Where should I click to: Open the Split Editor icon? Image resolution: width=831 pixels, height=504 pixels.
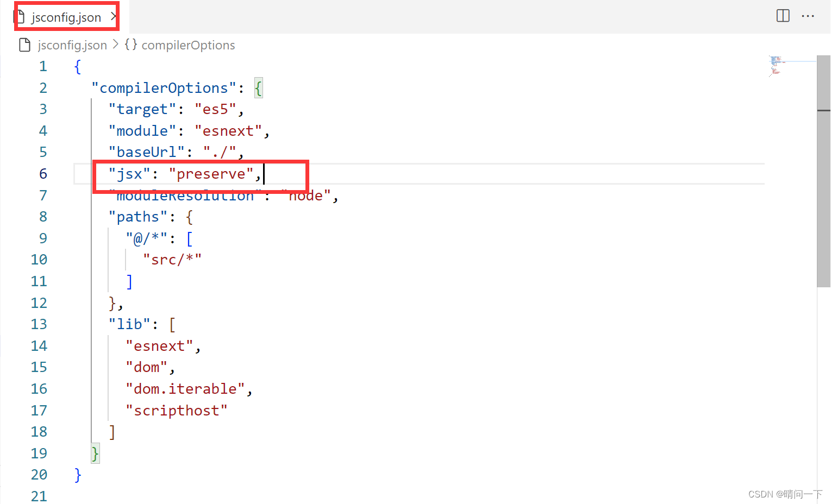pos(783,16)
